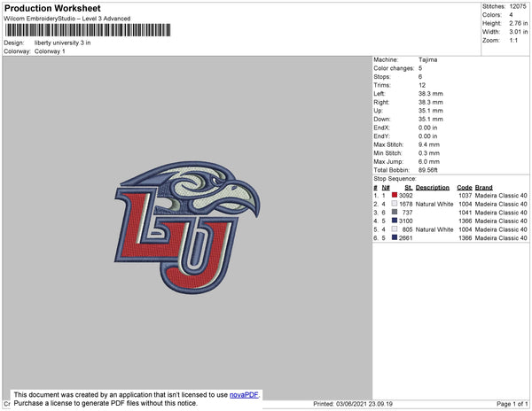Image resolution: width=532 pixels, height=411 pixels.
Task: Click the 'EndX:' label
Action: (x=381, y=128)
